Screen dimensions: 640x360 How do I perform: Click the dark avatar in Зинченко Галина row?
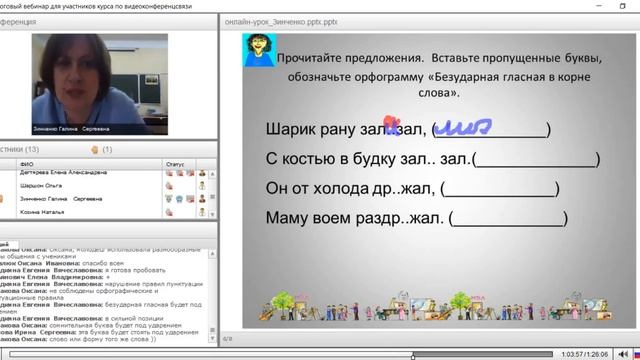pyautogui.click(x=202, y=199)
